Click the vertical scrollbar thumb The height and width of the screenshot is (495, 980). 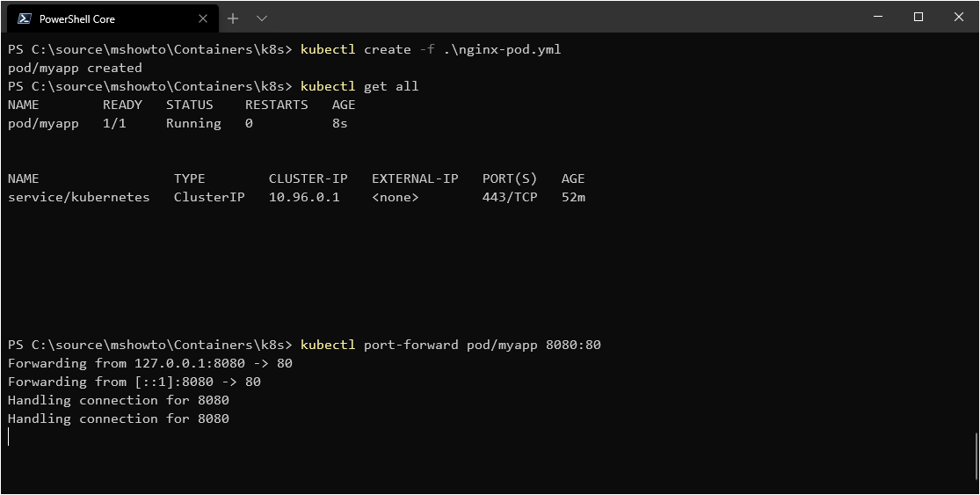976,456
